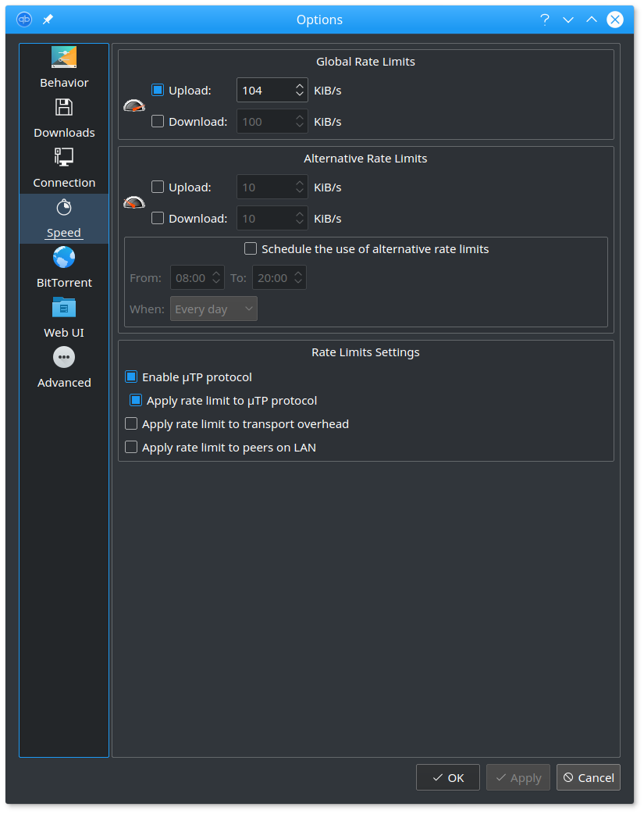This screenshot has height=814, width=644.
Task: Switch to the Behavior tab label
Action: [x=64, y=83]
